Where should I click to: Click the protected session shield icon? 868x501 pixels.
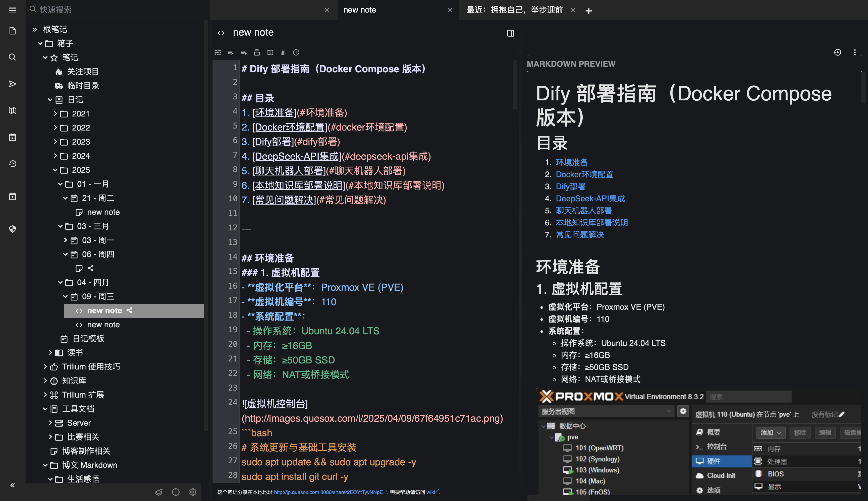coord(12,229)
